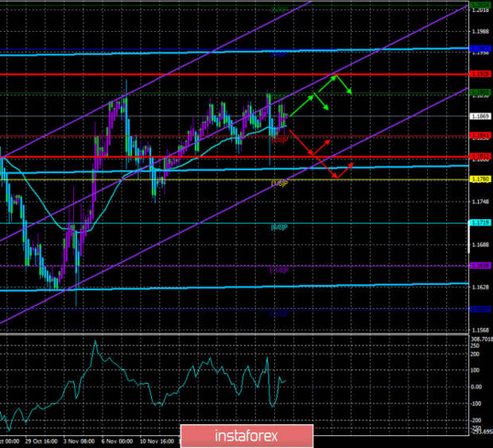The height and width of the screenshot is (448, 493).
Task: Click the cyan Murray text above 1.1719 line
Action: [279, 227]
